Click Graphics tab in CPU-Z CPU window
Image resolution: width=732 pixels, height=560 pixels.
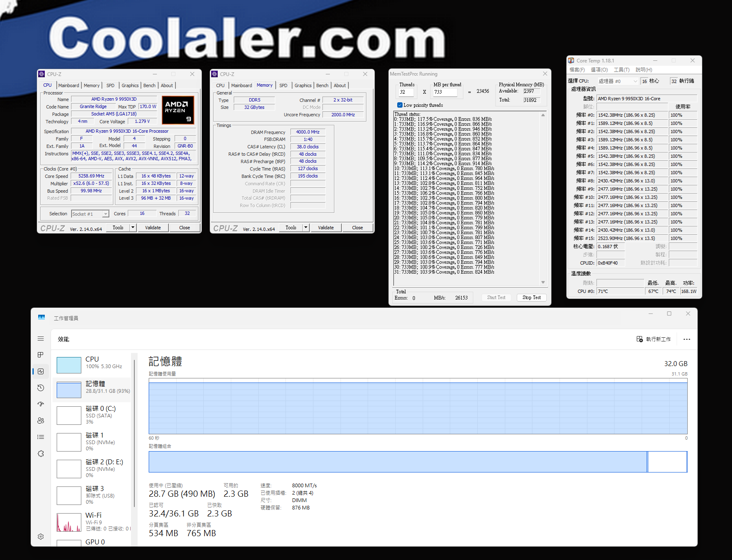click(130, 85)
